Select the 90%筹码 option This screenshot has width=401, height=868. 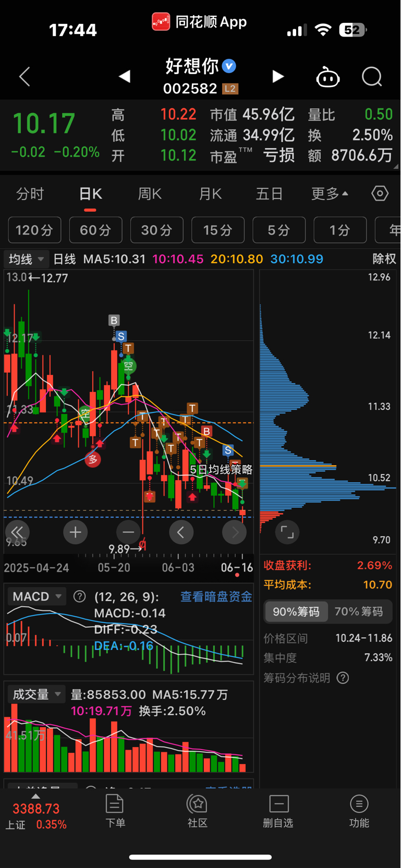pos(296,612)
